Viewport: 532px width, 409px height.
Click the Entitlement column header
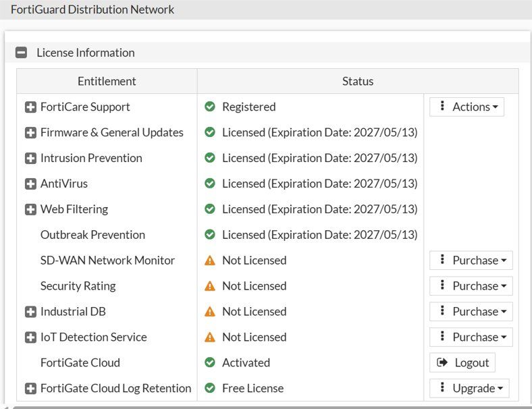coord(107,82)
